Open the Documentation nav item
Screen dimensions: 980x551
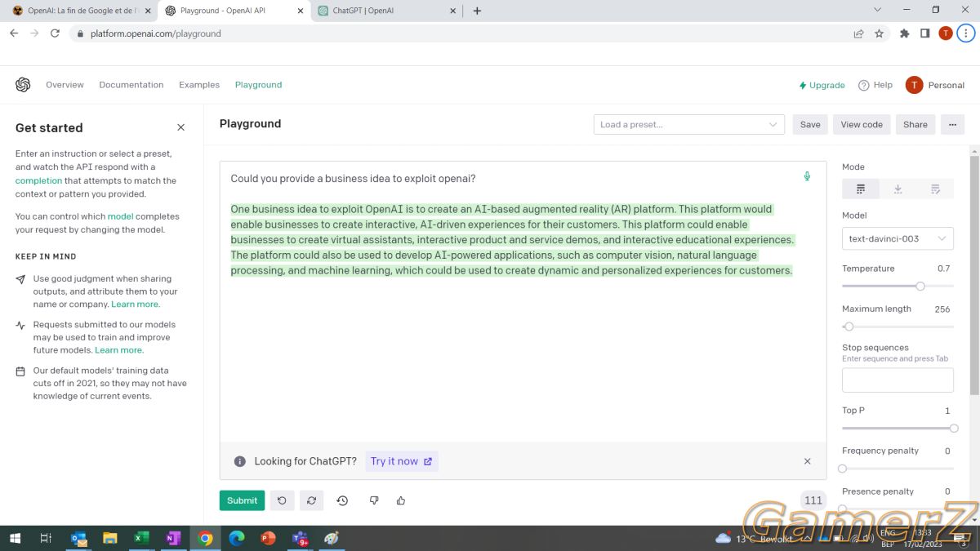pyautogui.click(x=131, y=85)
